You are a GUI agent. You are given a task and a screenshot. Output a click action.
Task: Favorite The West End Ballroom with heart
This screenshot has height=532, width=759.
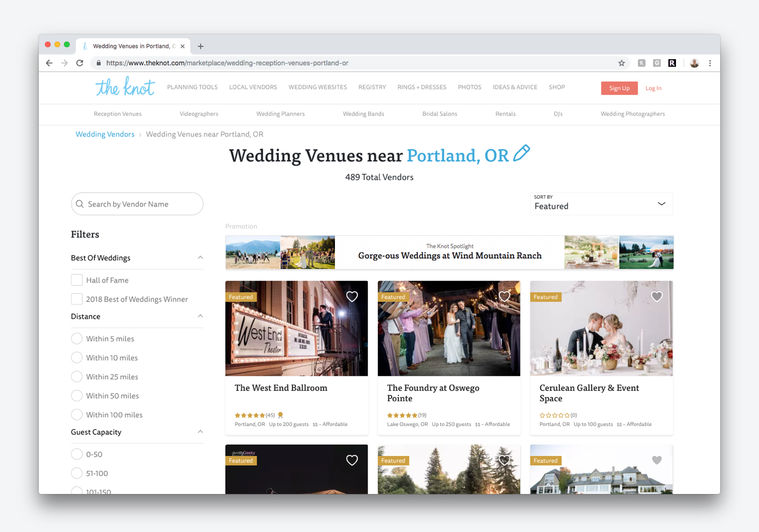[352, 297]
